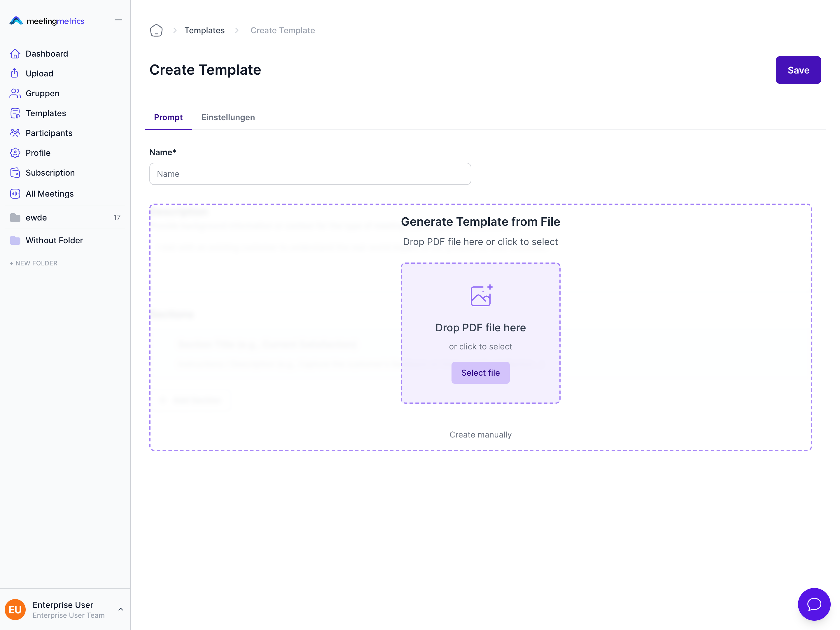The width and height of the screenshot is (840, 630).
Task: Click the Upload icon in sidebar
Action: [x=15, y=73]
